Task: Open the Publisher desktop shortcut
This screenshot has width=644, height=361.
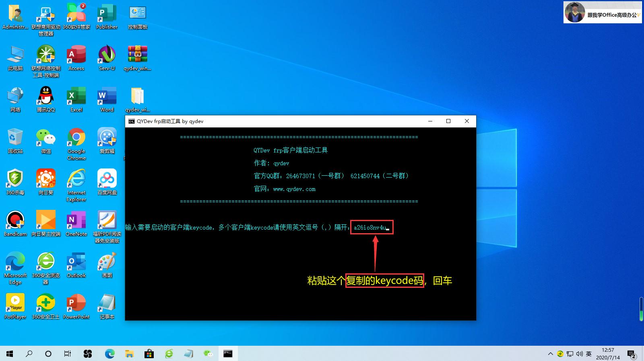Action: point(107,17)
